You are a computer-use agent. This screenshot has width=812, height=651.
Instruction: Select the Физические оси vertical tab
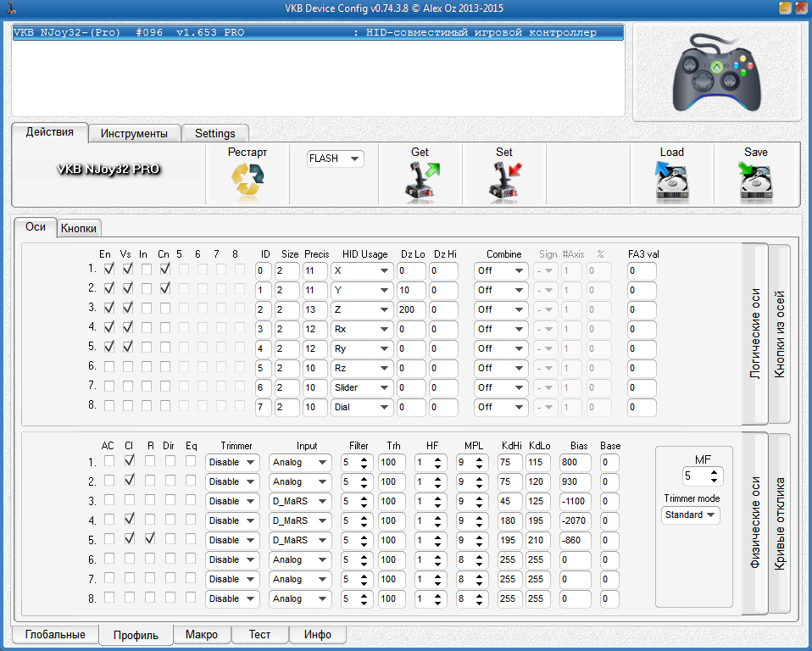pyautogui.click(x=755, y=524)
